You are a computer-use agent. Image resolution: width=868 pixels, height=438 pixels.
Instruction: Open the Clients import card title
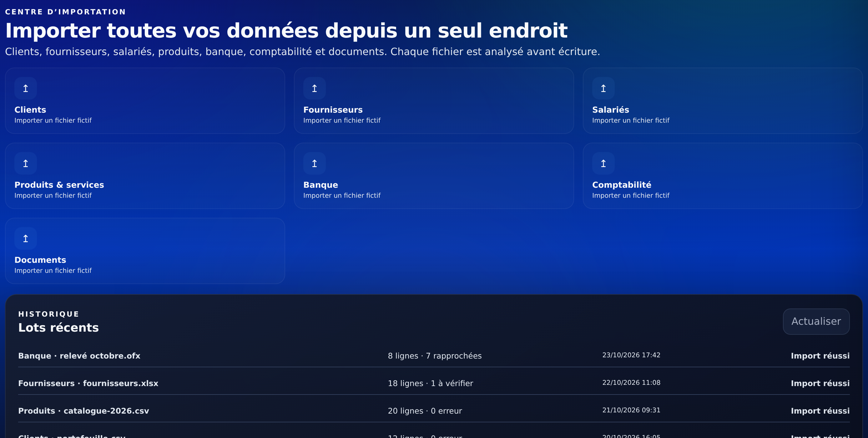30,110
